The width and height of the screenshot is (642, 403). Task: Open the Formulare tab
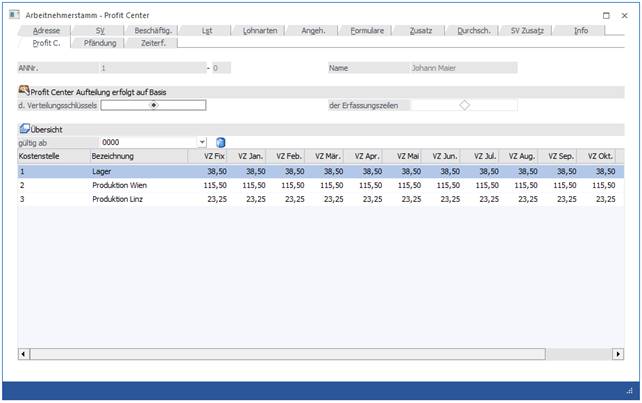pyautogui.click(x=367, y=31)
